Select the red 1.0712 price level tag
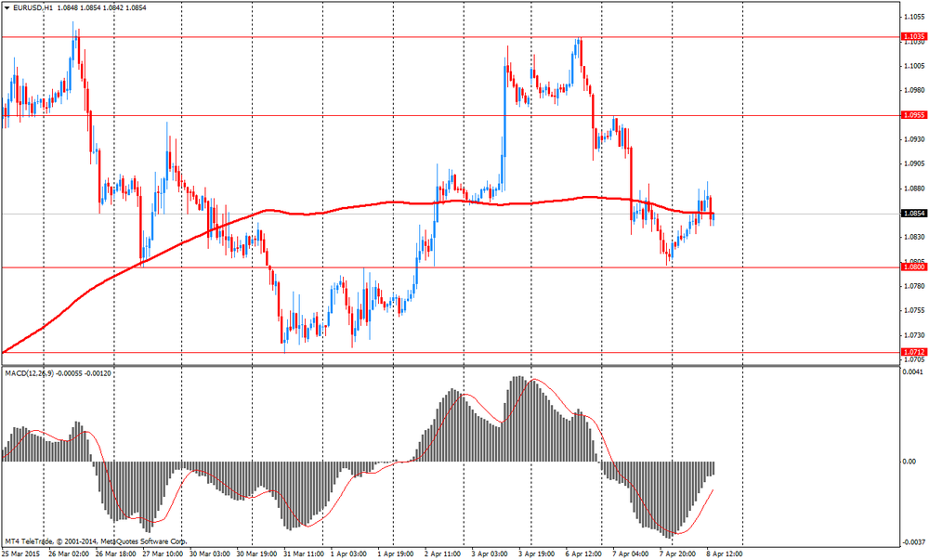 [912, 352]
